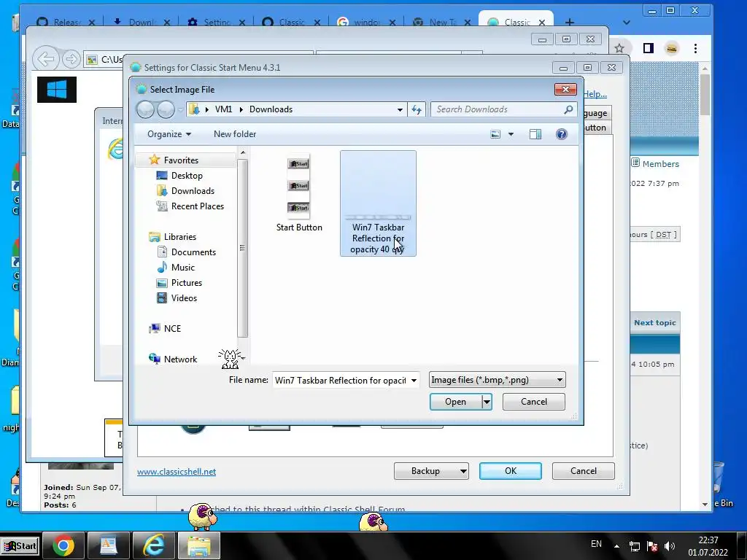Open Chrome profile avatar
747x560 pixels.
672,48
